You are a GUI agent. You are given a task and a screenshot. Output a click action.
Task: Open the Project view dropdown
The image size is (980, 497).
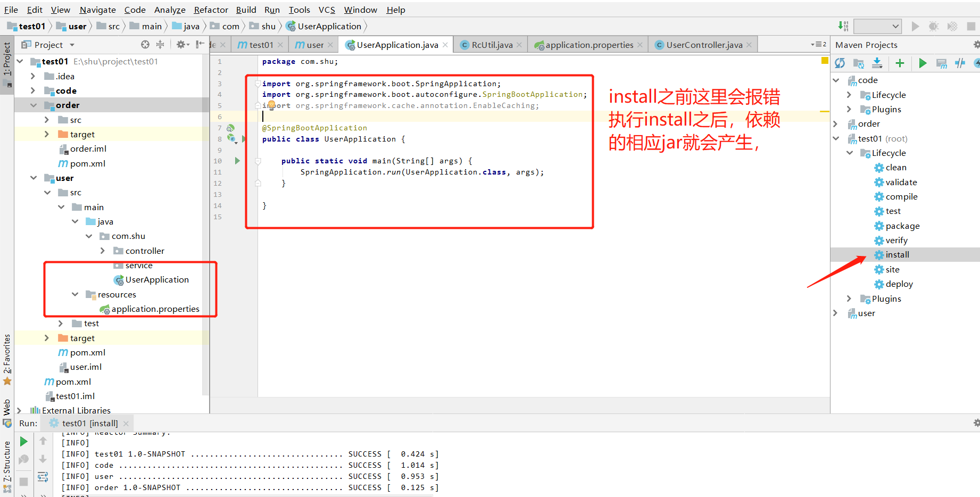click(x=72, y=45)
